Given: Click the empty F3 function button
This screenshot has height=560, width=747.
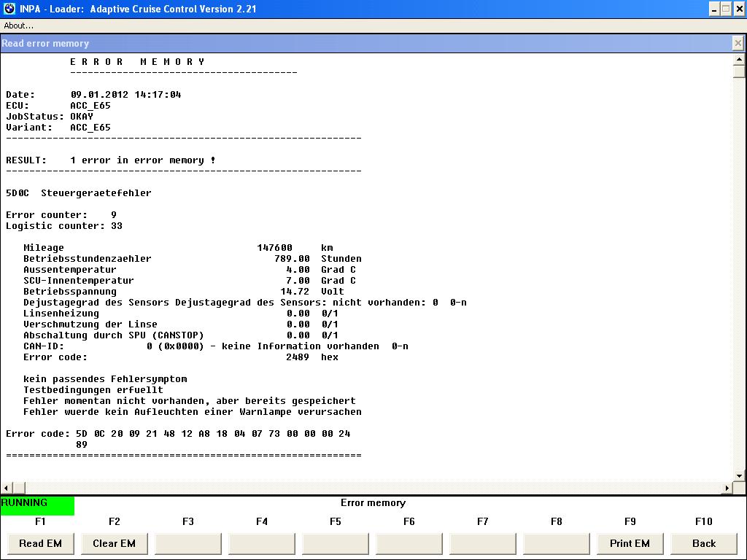Looking at the screenshot, I should pyautogui.click(x=188, y=543).
